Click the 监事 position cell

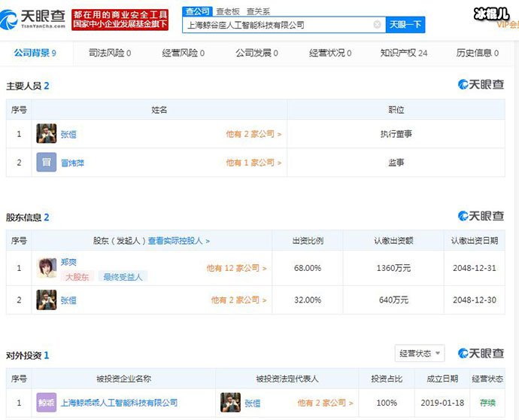pyautogui.click(x=396, y=163)
